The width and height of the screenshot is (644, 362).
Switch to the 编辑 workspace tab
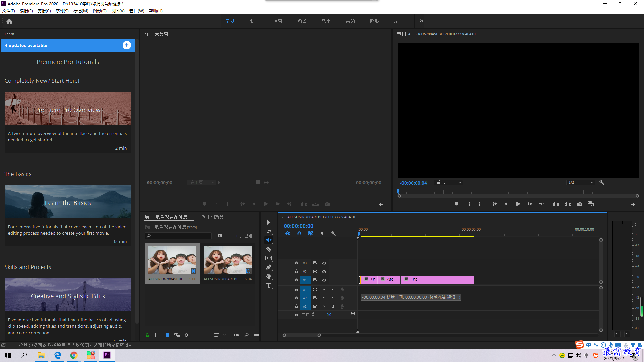pyautogui.click(x=278, y=21)
